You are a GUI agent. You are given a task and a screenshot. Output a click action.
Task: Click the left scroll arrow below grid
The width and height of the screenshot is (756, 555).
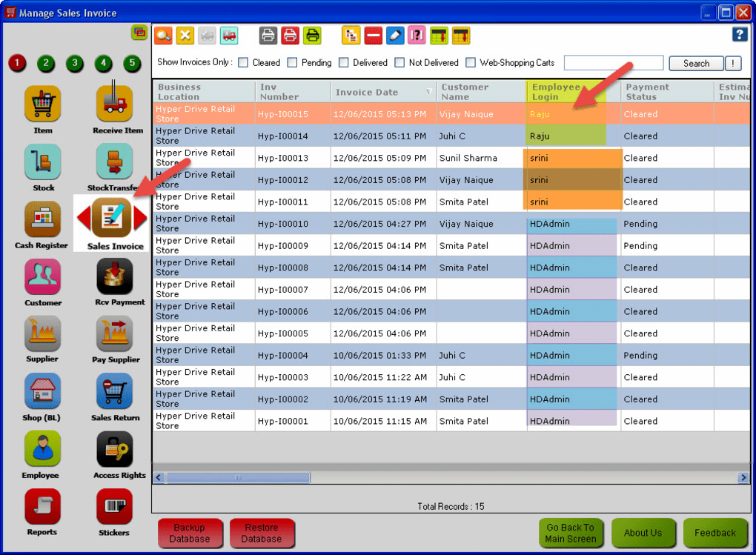pos(158,477)
